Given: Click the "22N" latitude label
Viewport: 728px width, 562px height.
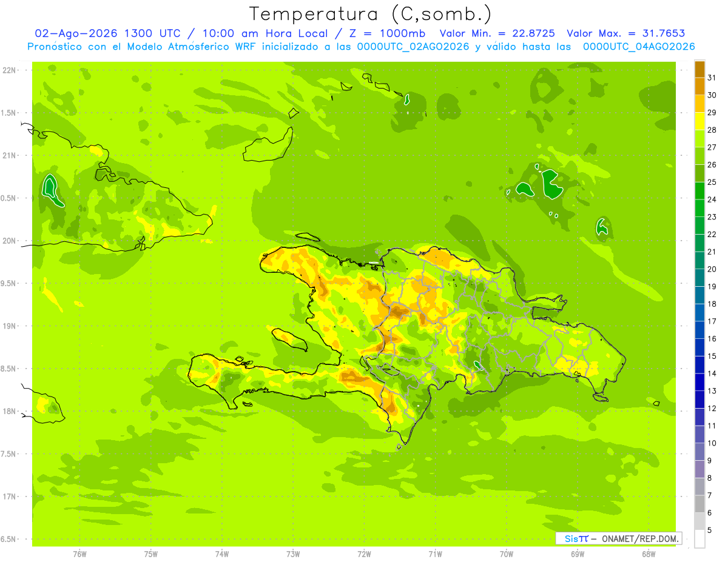Looking at the screenshot, I should (x=10, y=70).
